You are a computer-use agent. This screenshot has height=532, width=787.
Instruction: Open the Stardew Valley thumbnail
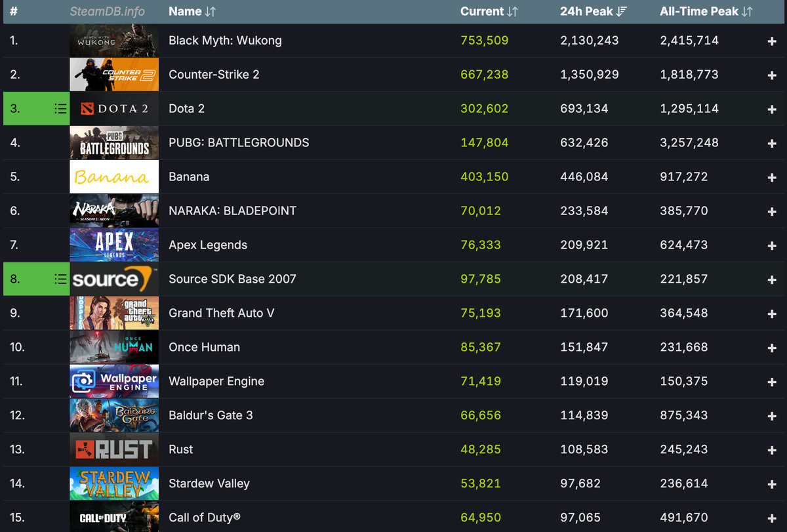[114, 484]
